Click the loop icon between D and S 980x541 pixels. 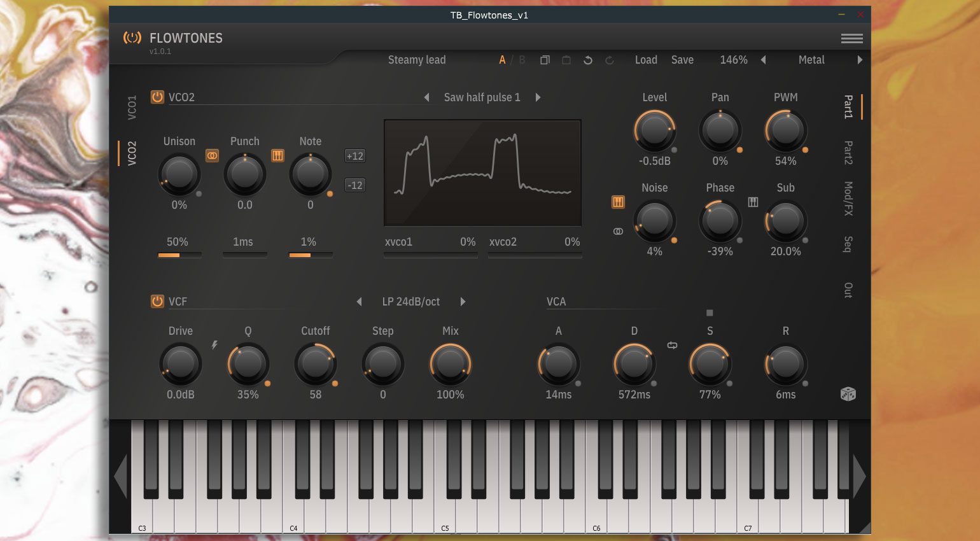point(672,345)
